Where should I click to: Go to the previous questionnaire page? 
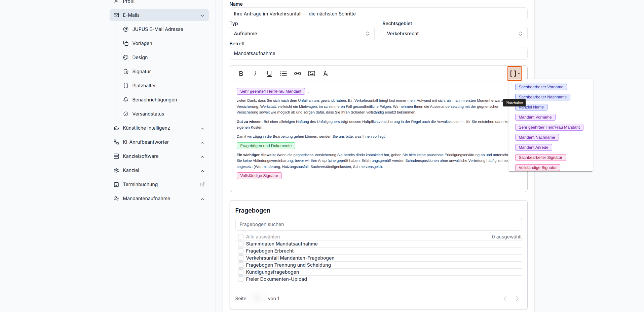(x=505, y=299)
